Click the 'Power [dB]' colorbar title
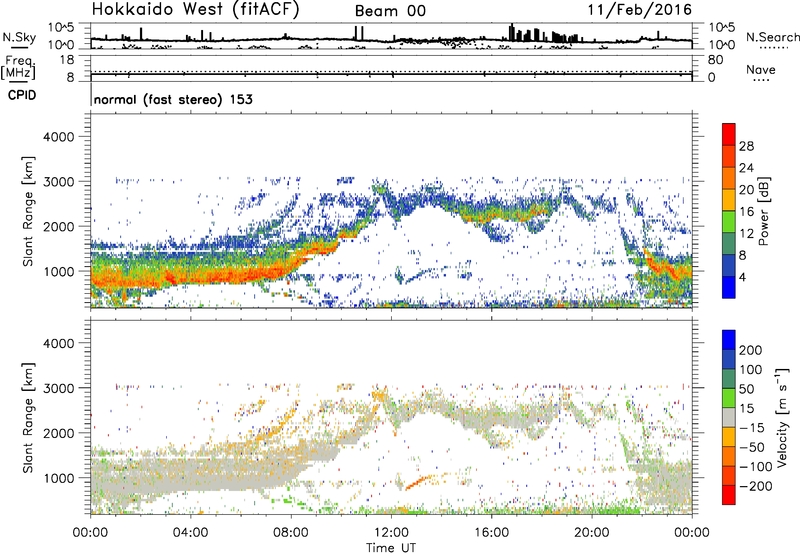Screen dimensions: 800x554 [763, 211]
